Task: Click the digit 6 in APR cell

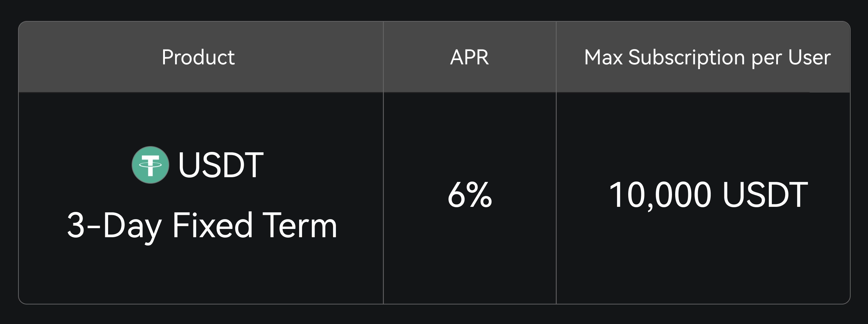Action: coord(456,195)
